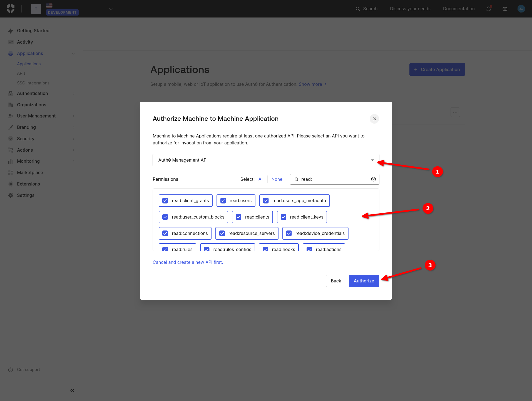This screenshot has height=401, width=532.
Task: Click the Authorize button
Action: (364, 281)
